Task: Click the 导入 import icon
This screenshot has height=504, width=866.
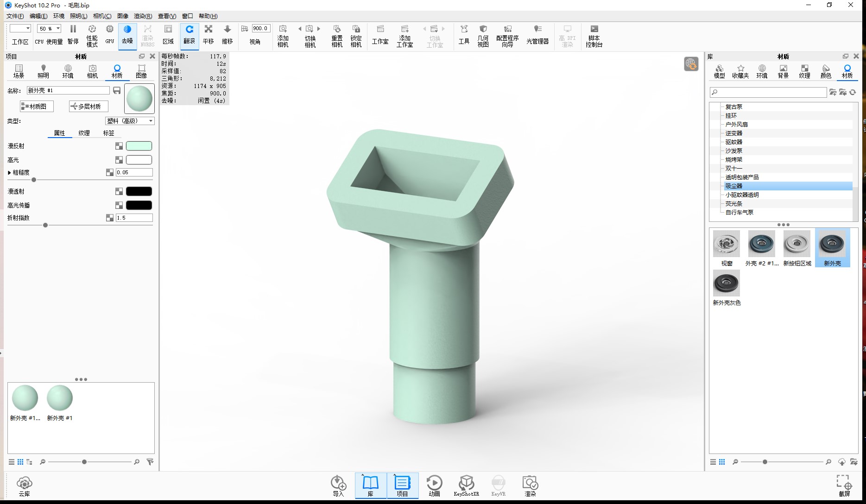Action: pyautogui.click(x=339, y=485)
